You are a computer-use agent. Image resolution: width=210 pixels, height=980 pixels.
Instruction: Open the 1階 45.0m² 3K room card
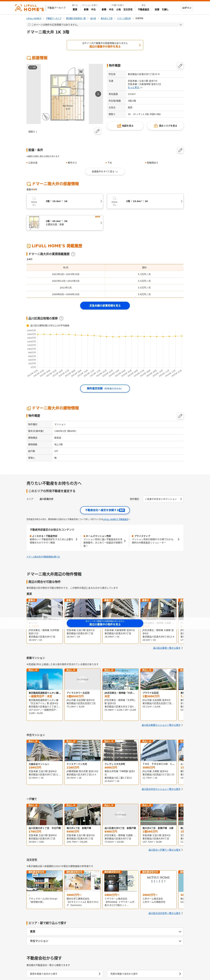[x=65, y=223]
